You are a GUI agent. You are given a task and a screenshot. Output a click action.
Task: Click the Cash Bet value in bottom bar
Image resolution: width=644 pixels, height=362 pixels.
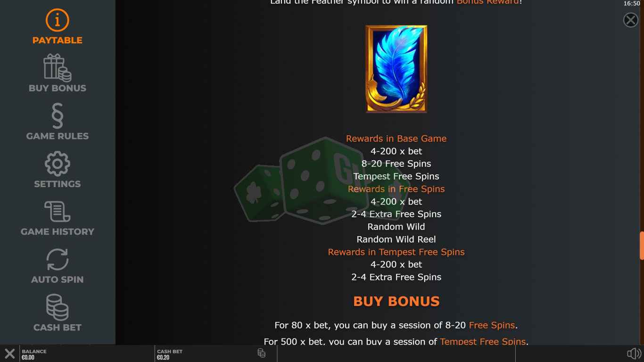[x=163, y=358]
